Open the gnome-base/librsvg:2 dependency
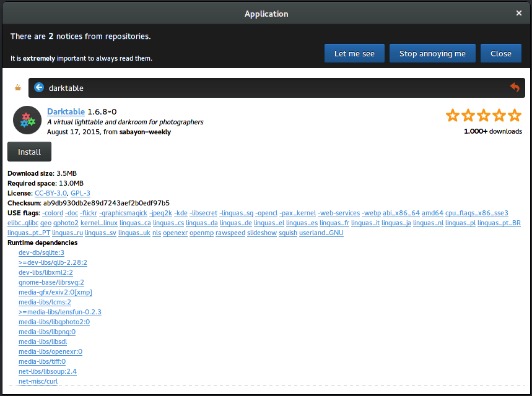The width and height of the screenshot is (532, 396). 51,282
